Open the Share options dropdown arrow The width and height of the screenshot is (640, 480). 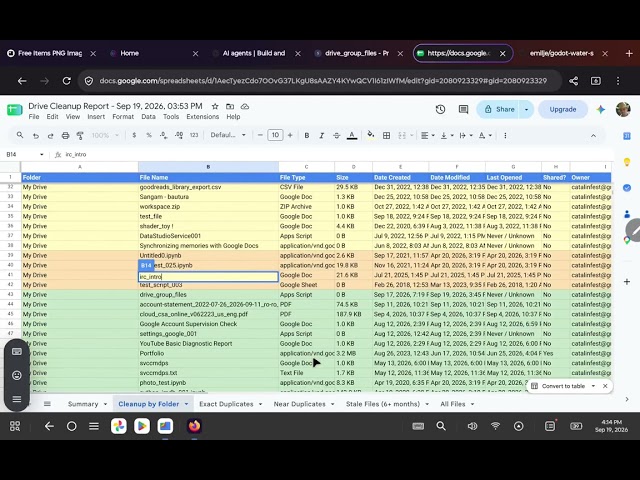point(526,109)
